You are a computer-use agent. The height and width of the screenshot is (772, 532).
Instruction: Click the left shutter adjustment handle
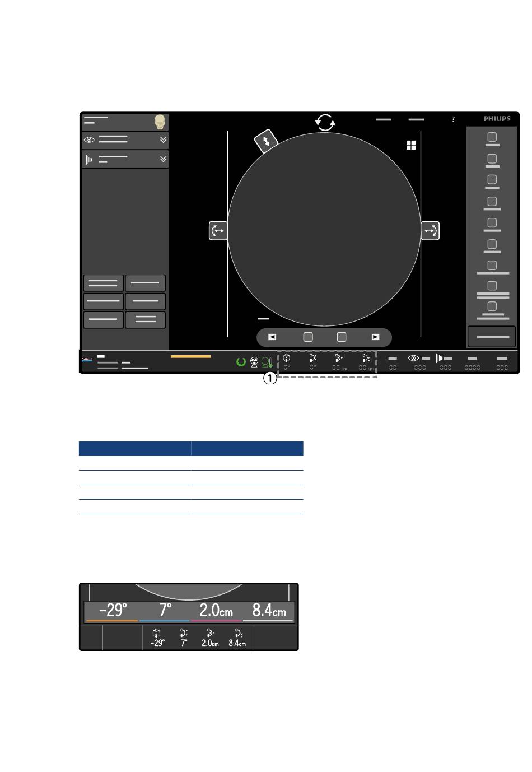218,231
